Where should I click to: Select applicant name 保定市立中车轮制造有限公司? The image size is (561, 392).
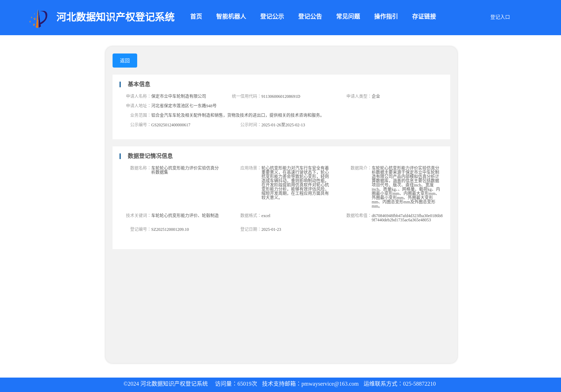[x=179, y=96]
